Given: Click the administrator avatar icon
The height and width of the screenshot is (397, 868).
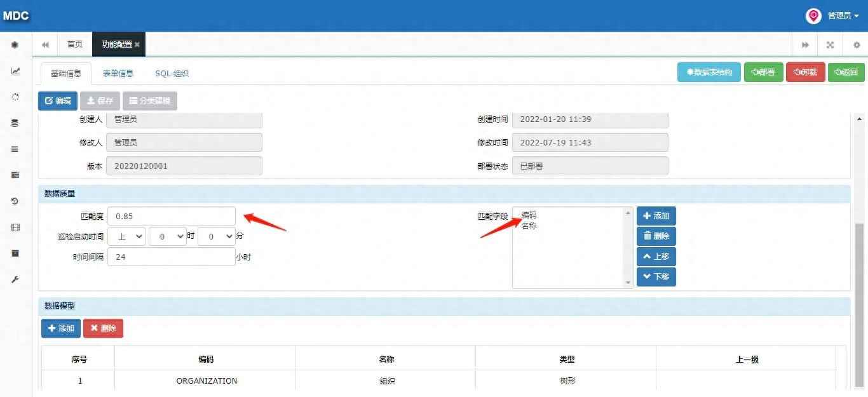Looking at the screenshot, I should [x=813, y=16].
